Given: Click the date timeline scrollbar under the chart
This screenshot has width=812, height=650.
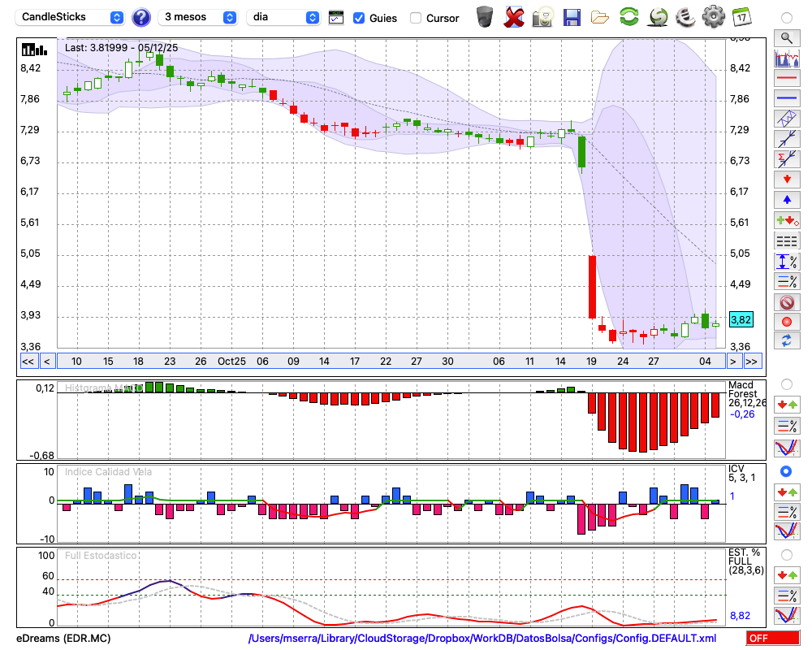Looking at the screenshot, I should pyautogui.click(x=390, y=362).
